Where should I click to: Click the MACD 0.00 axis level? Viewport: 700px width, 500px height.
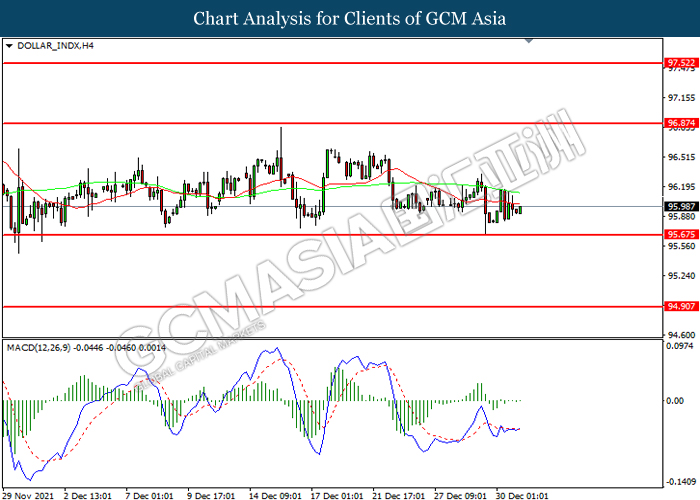(675, 401)
